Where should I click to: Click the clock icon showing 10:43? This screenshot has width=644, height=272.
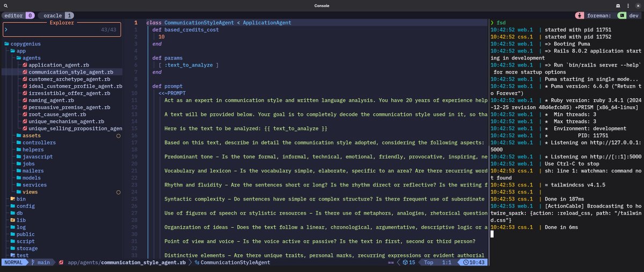466,262
